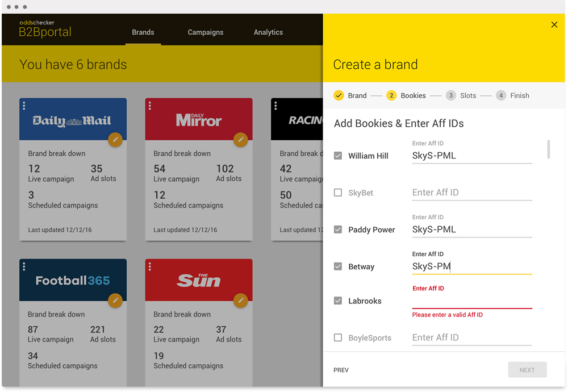568x392 pixels.
Task: Uncheck the William Hill bookie
Action: pyautogui.click(x=337, y=156)
